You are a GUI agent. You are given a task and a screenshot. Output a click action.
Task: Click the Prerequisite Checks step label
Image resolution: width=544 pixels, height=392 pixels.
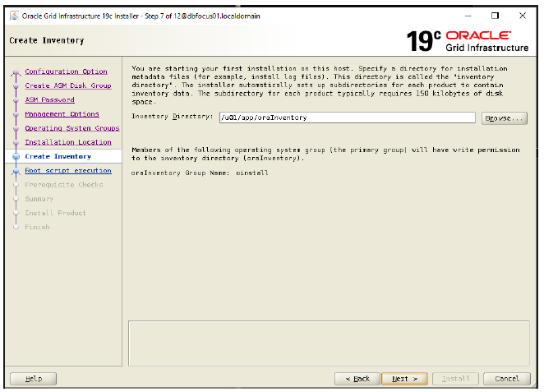pos(64,185)
